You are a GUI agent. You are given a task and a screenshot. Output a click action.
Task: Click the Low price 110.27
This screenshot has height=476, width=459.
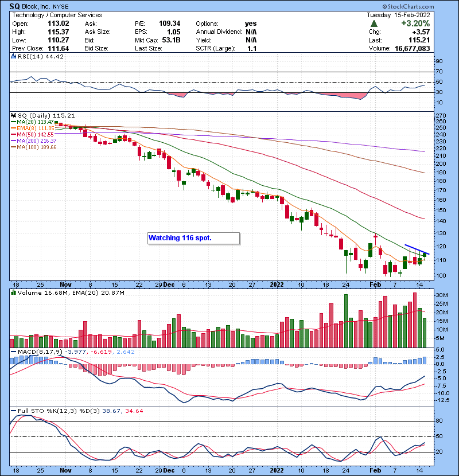tap(59, 40)
